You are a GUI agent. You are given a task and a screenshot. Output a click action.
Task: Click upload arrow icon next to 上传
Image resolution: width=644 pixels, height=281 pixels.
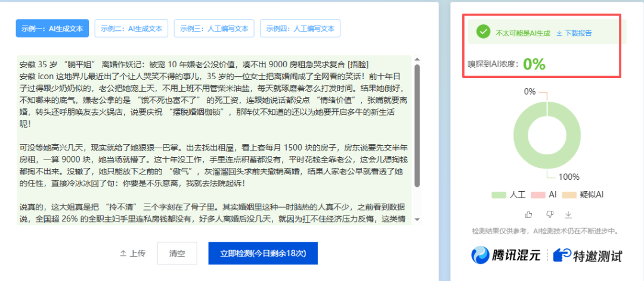[x=123, y=254]
